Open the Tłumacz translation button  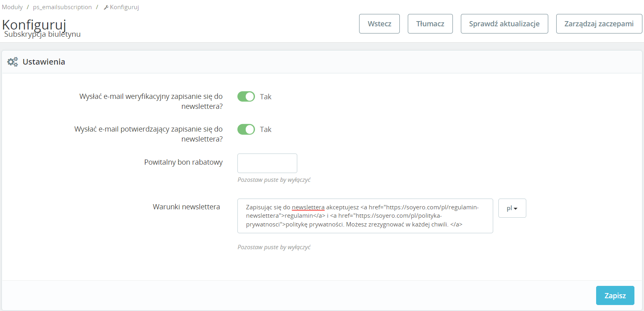[430, 24]
